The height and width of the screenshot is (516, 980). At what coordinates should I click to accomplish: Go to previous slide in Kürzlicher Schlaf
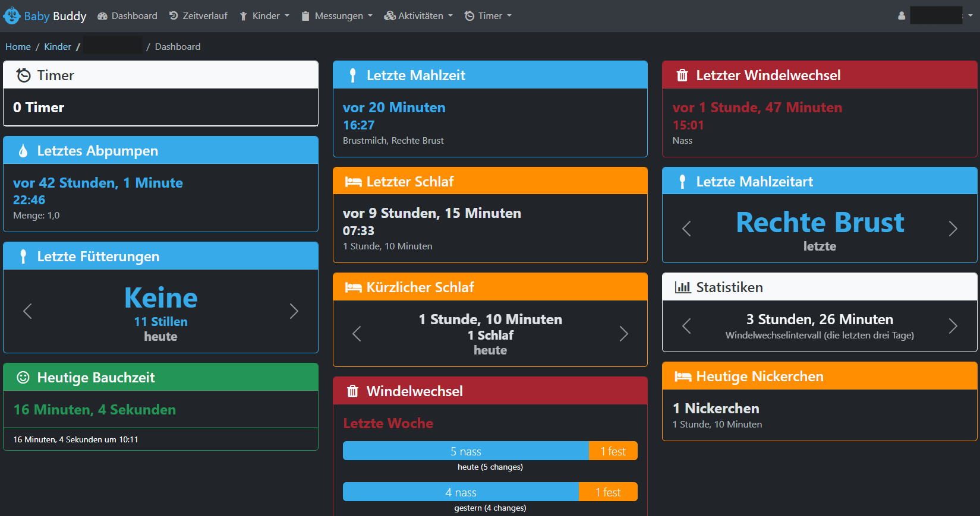pos(357,334)
